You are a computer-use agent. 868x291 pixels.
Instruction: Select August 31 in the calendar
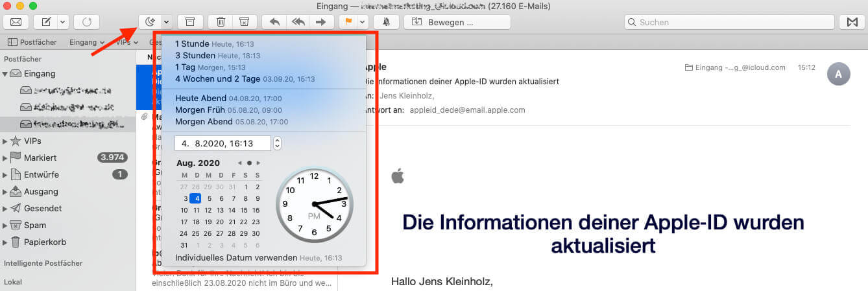(x=184, y=245)
